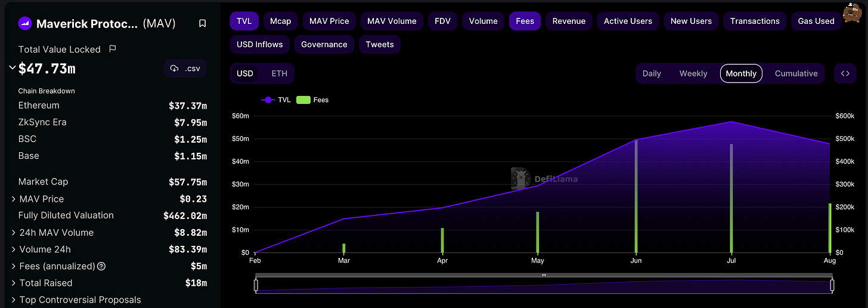This screenshot has width=868, height=308.
Task: Enable the Gas Used metric
Action: point(816,21)
